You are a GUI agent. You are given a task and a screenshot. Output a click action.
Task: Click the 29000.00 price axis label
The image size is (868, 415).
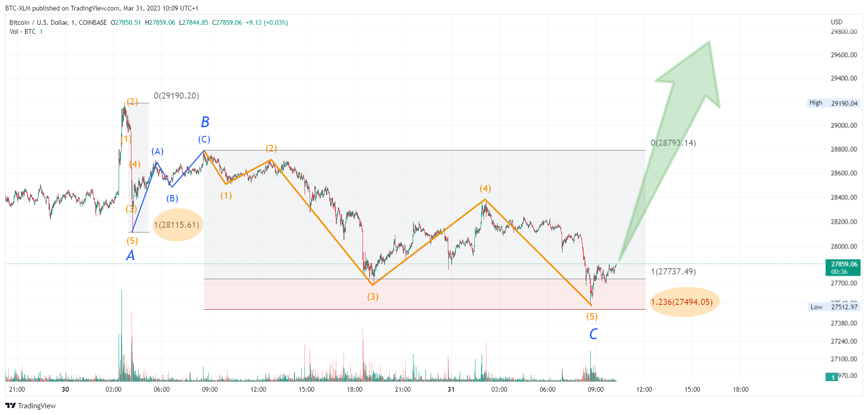(844, 125)
